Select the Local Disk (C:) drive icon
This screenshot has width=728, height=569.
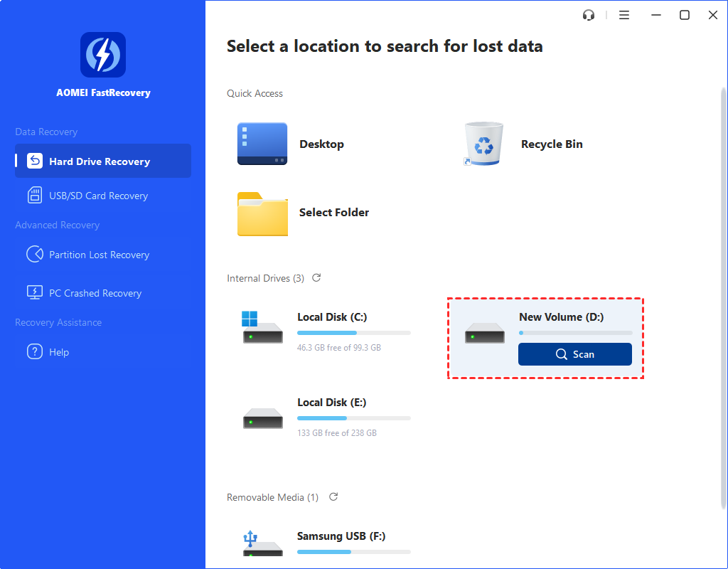pyautogui.click(x=262, y=327)
